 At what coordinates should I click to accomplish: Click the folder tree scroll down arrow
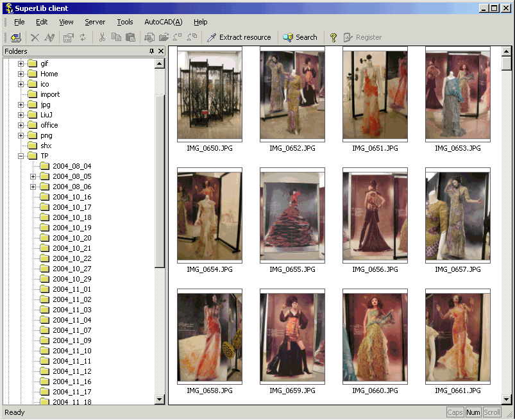160,399
